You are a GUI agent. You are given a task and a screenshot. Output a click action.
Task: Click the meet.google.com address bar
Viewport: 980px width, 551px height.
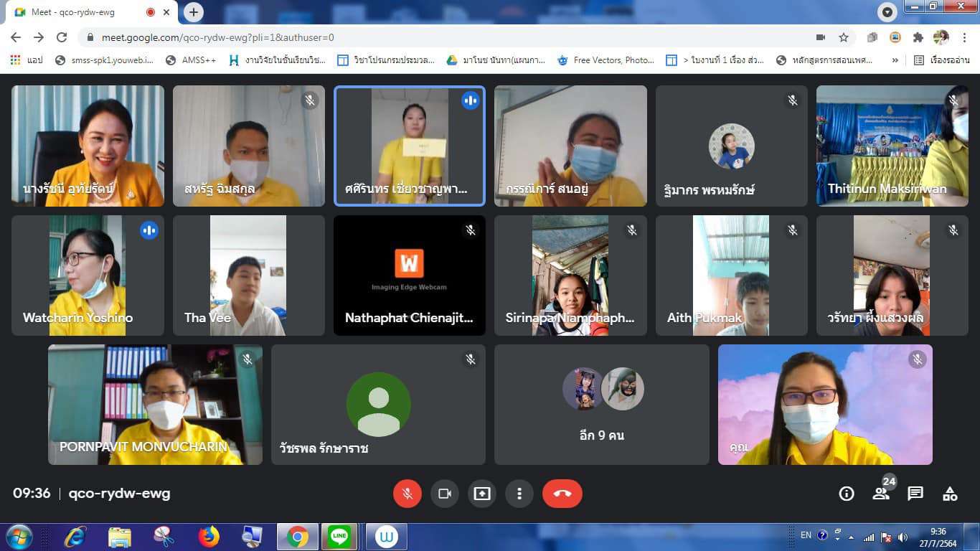(430, 37)
